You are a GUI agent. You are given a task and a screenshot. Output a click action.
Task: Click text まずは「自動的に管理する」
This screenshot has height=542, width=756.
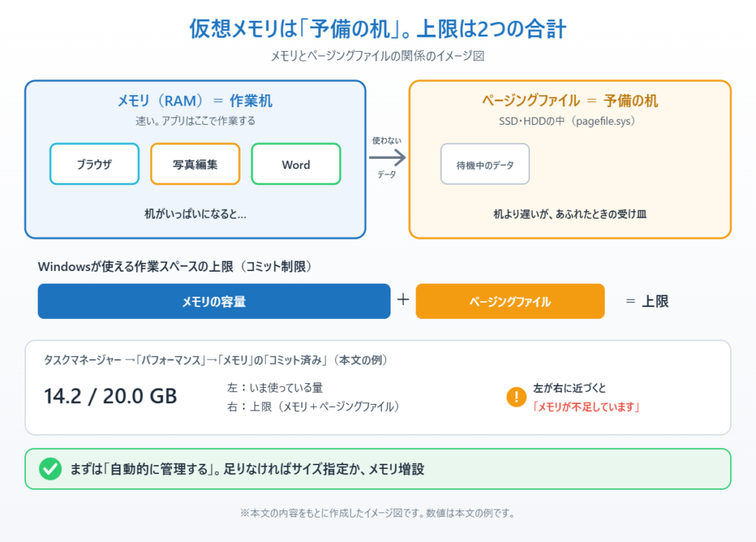point(145,469)
